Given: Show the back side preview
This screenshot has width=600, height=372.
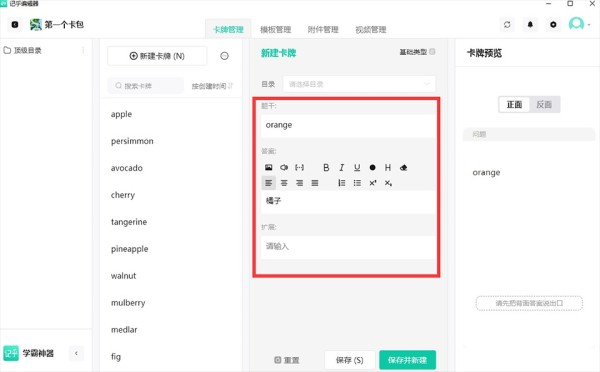Looking at the screenshot, I should (544, 104).
